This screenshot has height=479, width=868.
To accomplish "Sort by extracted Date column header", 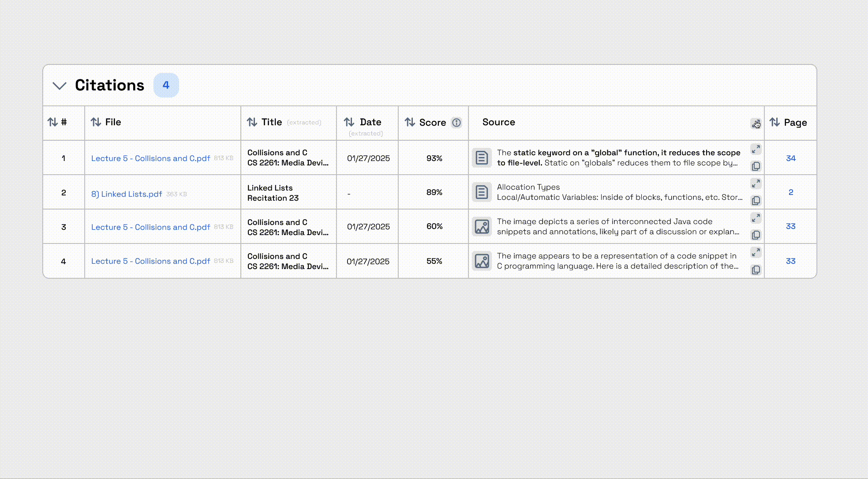I will tap(349, 122).
